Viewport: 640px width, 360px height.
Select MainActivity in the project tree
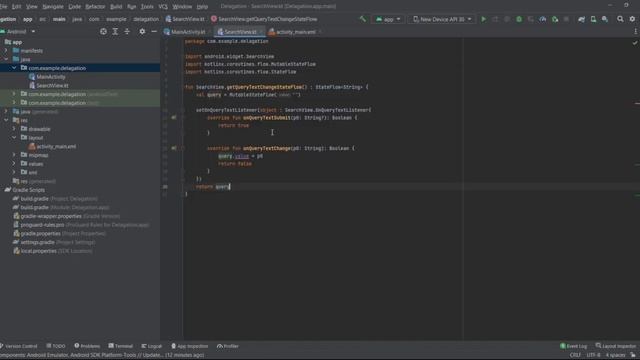coord(51,77)
